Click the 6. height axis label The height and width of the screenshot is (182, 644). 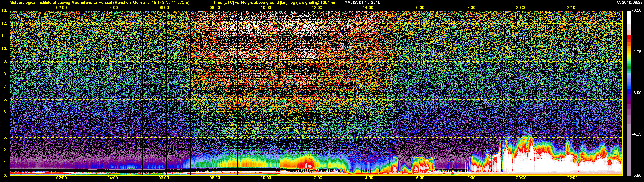pos(5,100)
